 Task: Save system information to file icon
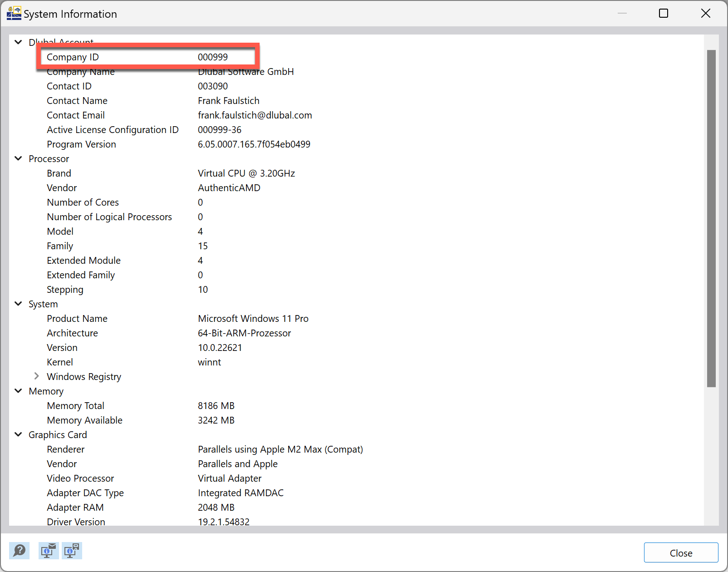(72, 551)
